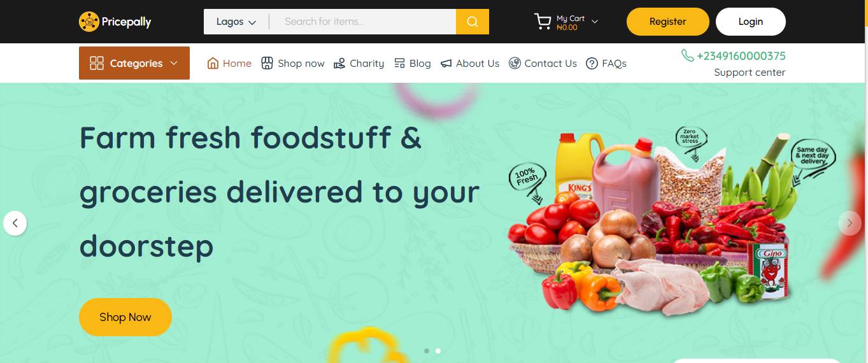Click the Shop now storefront icon
Screen dimensions: 868x363
[x=267, y=63]
